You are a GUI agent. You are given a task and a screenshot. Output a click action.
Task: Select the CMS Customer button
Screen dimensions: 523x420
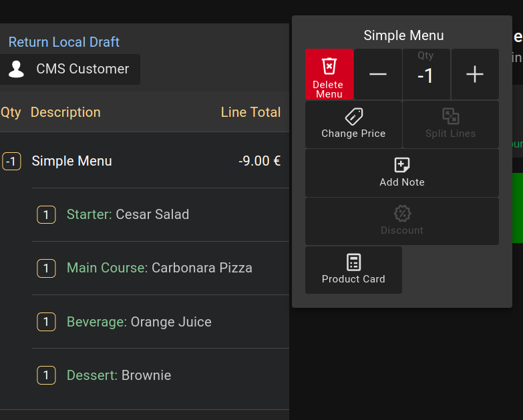click(x=70, y=69)
